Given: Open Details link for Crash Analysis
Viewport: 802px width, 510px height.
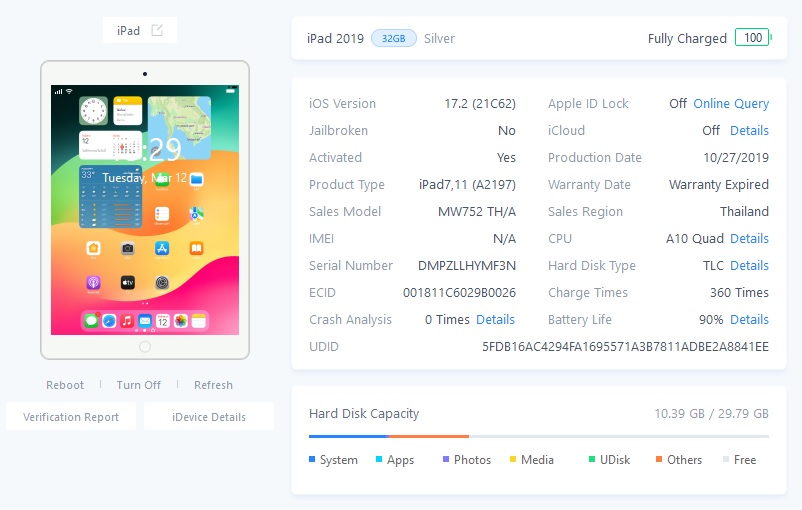Looking at the screenshot, I should pyautogui.click(x=495, y=319).
